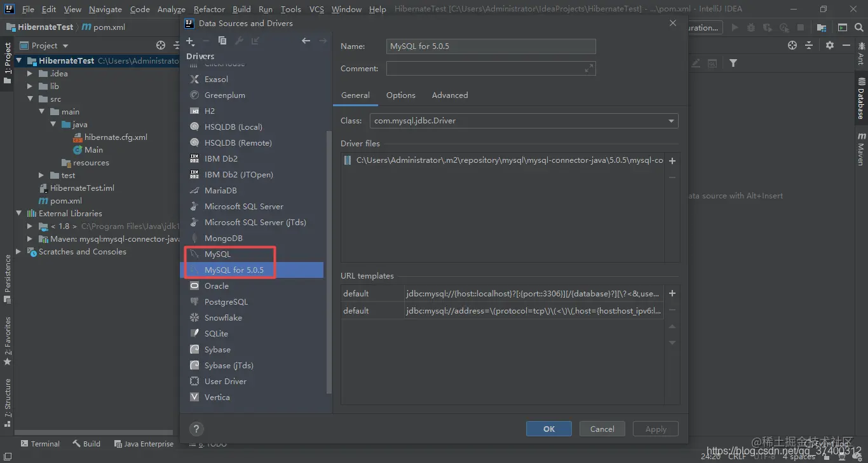This screenshot has width=868, height=463.
Task: Open Project Structure from the main toolbar
Action: point(822,27)
